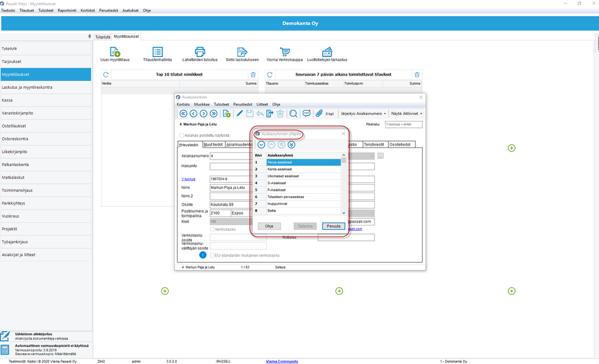Open Visma Verkkokauppa cart icon
Screen dimensions: 599x364
click(285, 52)
